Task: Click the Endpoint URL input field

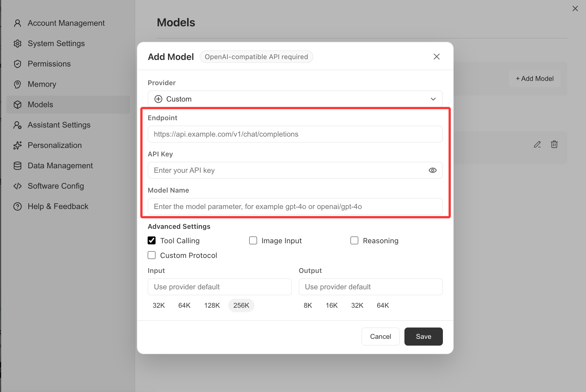Action: tap(295, 134)
